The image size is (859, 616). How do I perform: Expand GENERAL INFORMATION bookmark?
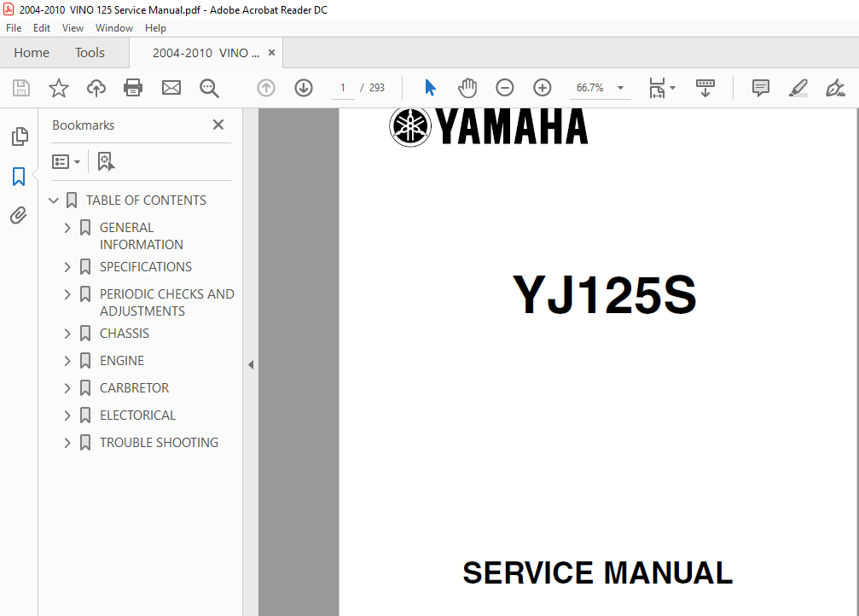point(67,228)
